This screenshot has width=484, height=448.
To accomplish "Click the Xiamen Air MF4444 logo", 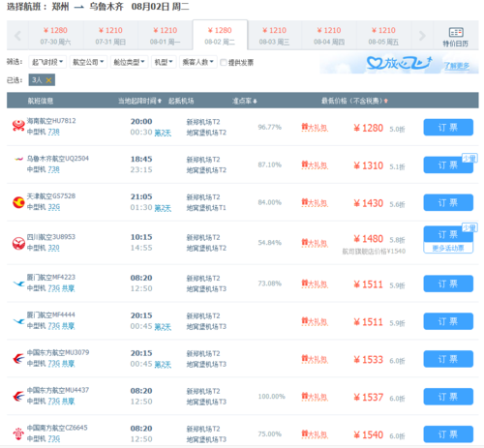I will 18,321.
